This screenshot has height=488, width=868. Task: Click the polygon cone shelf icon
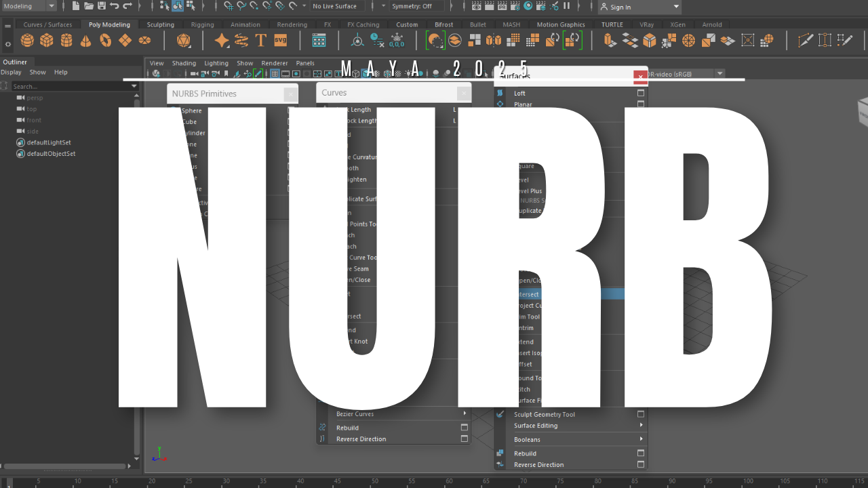[86, 41]
